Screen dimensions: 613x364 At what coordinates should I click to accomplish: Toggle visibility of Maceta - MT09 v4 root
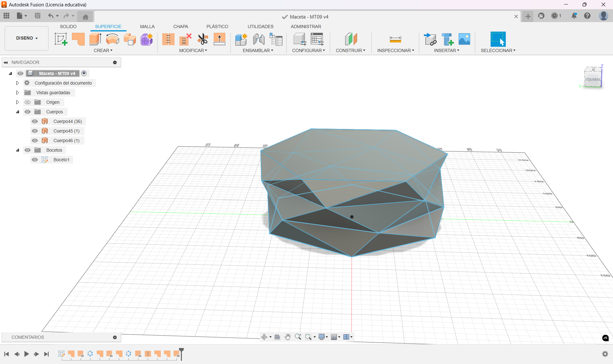(x=20, y=73)
